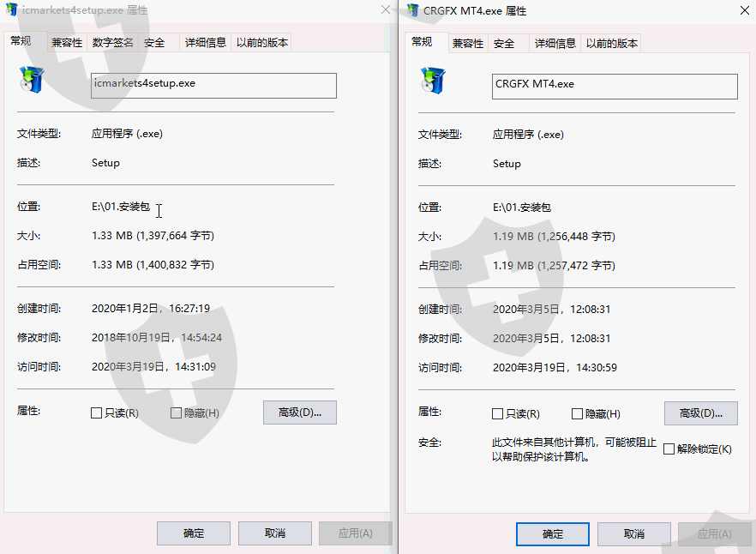Click 高级(D)... in the CRGFX MT4 dialog
This screenshot has height=554, width=756.
tap(701, 413)
